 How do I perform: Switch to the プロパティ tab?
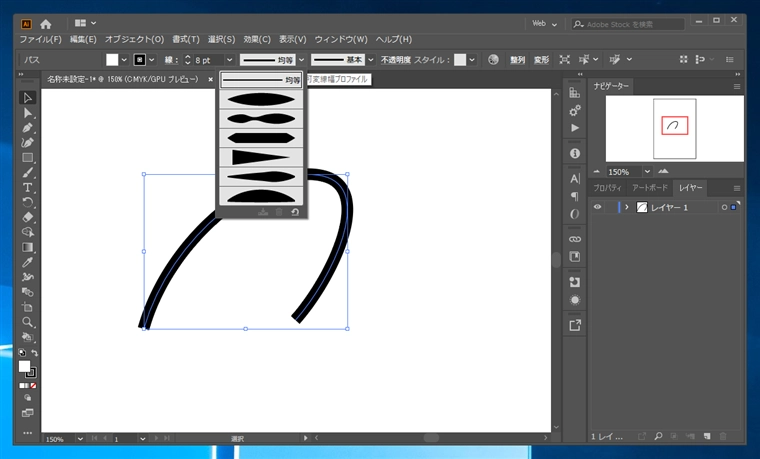pyautogui.click(x=607, y=188)
